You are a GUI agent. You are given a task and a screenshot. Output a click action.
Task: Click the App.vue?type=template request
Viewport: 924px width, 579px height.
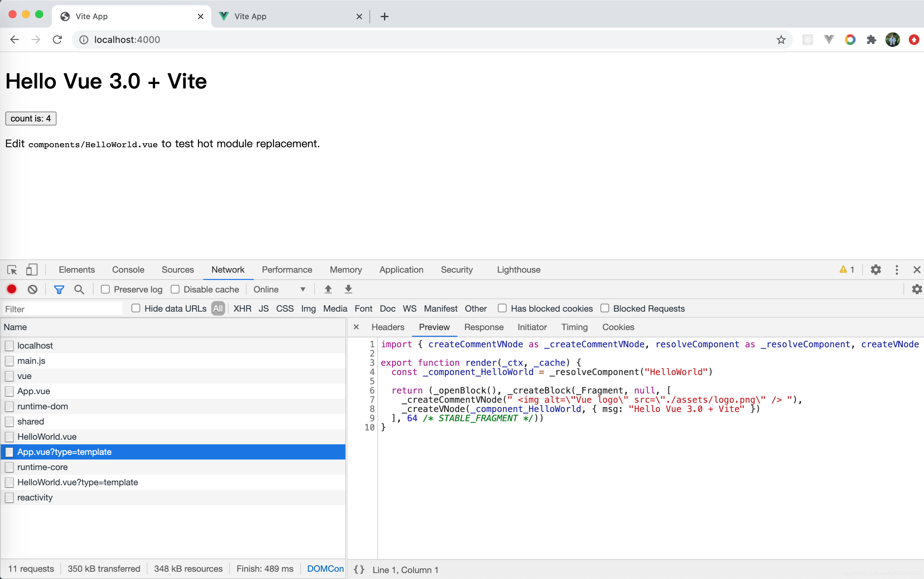click(173, 452)
